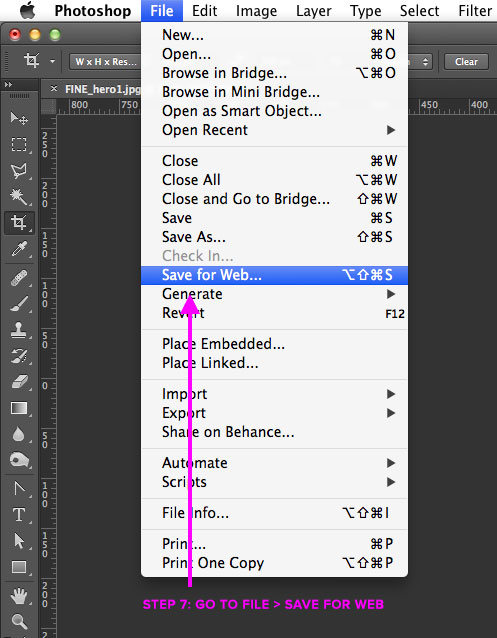Viewport: 497px width, 638px height.
Task: Choose Save for Web from File menu
Action: click(274, 275)
